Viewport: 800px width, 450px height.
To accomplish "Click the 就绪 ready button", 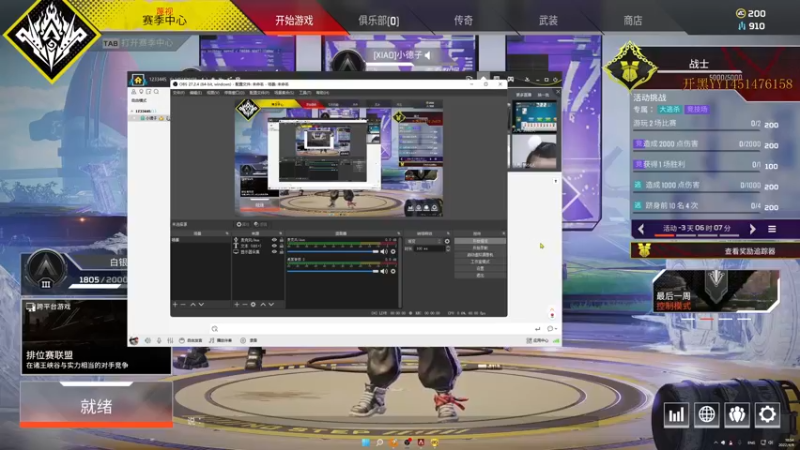I will (x=96, y=406).
